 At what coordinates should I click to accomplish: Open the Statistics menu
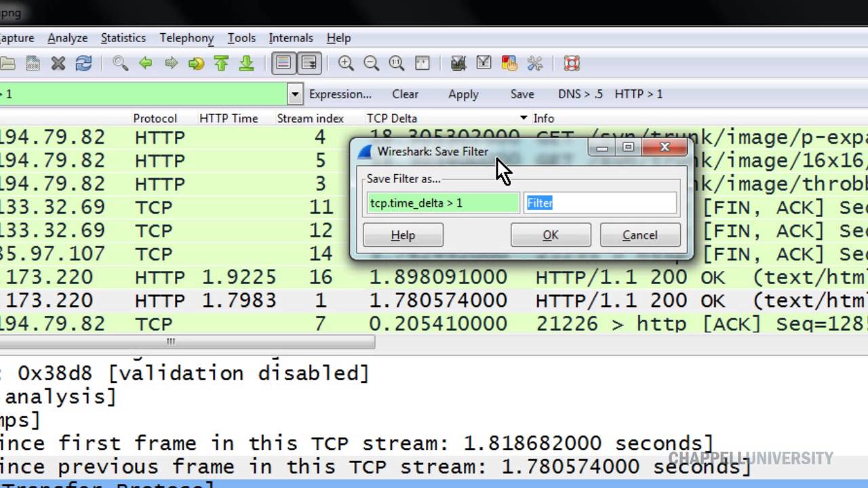coord(123,38)
